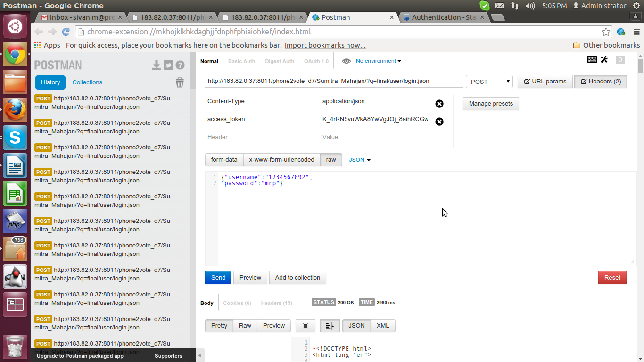Image resolution: width=644 pixels, height=362 pixels.
Task: Open Postman's Twitter icon
Action: pyautogui.click(x=168, y=65)
